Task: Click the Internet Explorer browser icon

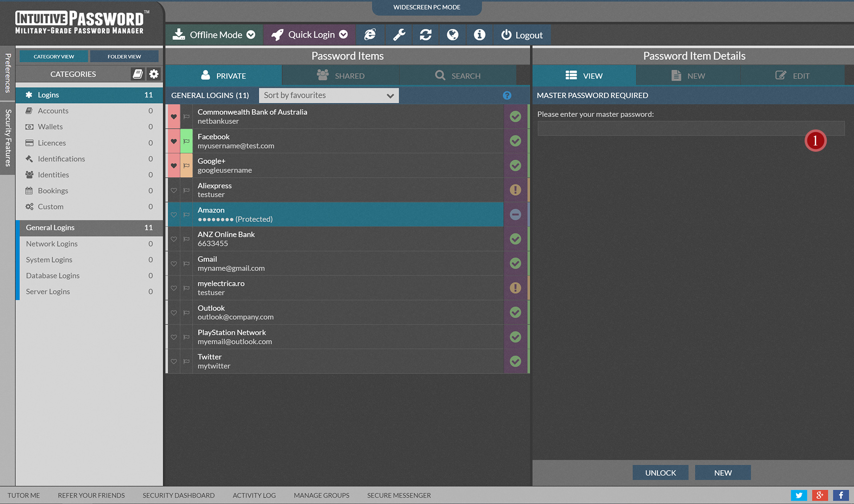Action: [x=370, y=35]
